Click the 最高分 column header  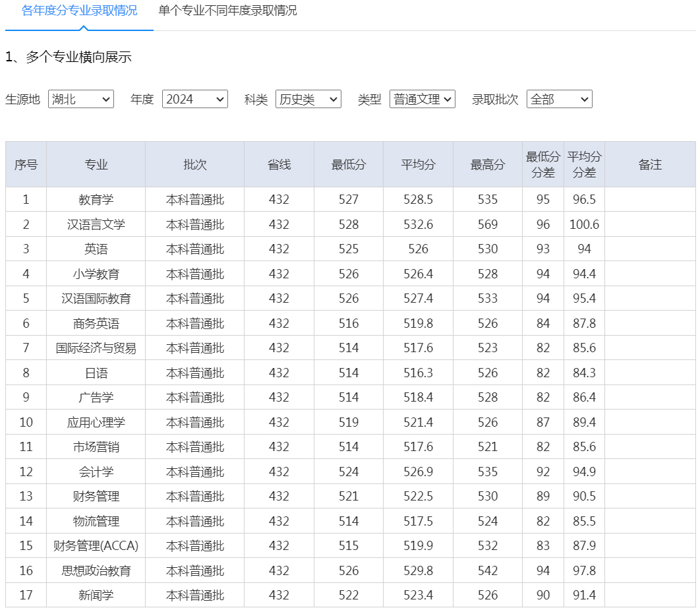coord(488,164)
